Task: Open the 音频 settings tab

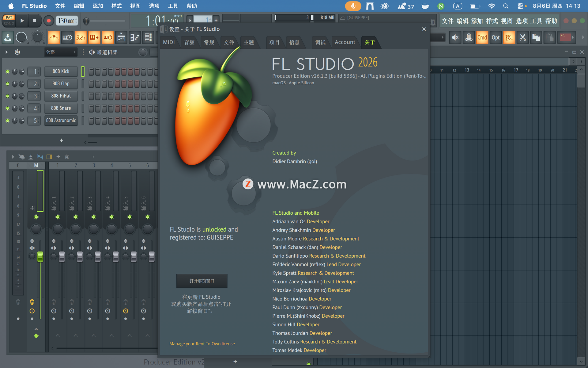Action: coord(189,42)
